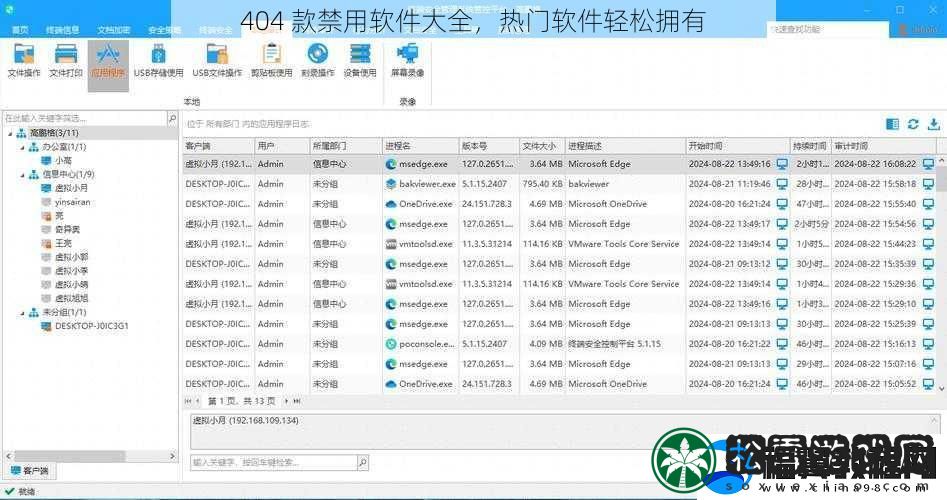
Task: Sort by 进程名 column header
Action: click(x=420, y=146)
